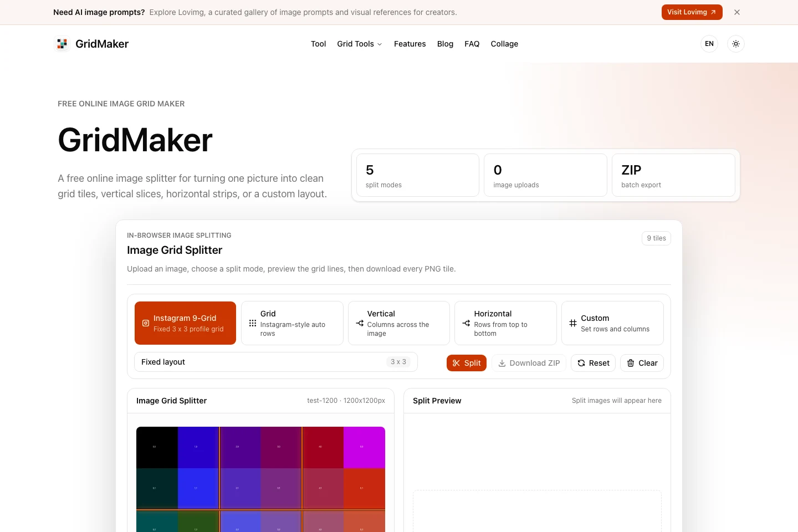Viewport: 798px width, 532px height.
Task: Click the Custom hash icon
Action: [x=573, y=323]
